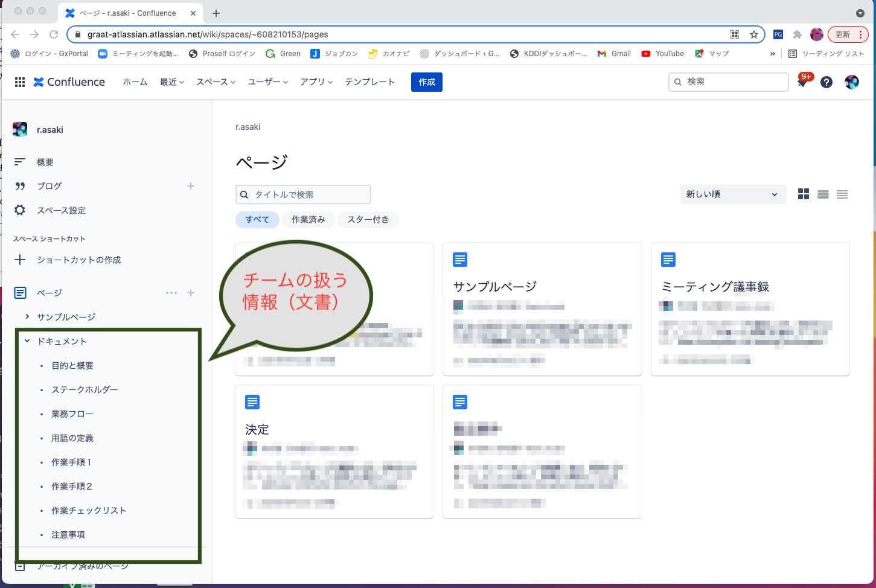Click ショートカットの作成 link

[x=79, y=260]
